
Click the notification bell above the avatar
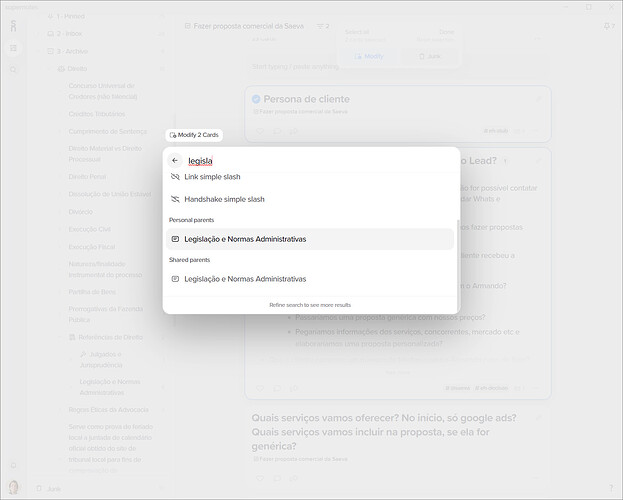coord(13,465)
